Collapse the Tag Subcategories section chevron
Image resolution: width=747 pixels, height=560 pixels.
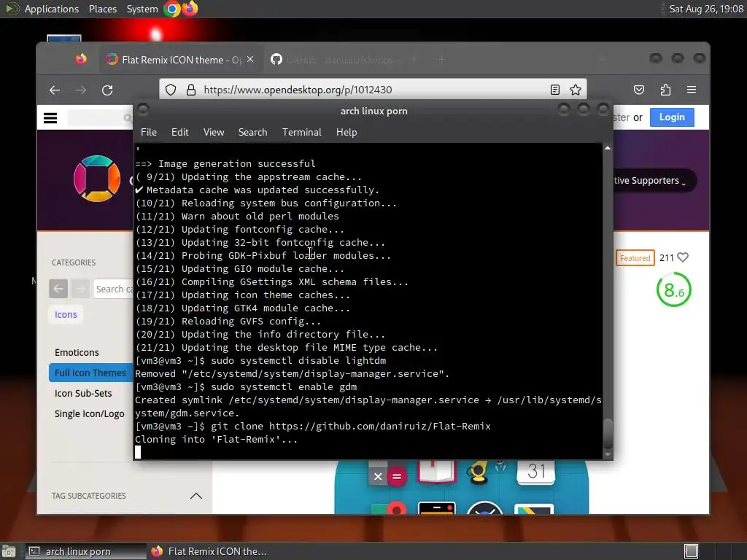click(196, 496)
